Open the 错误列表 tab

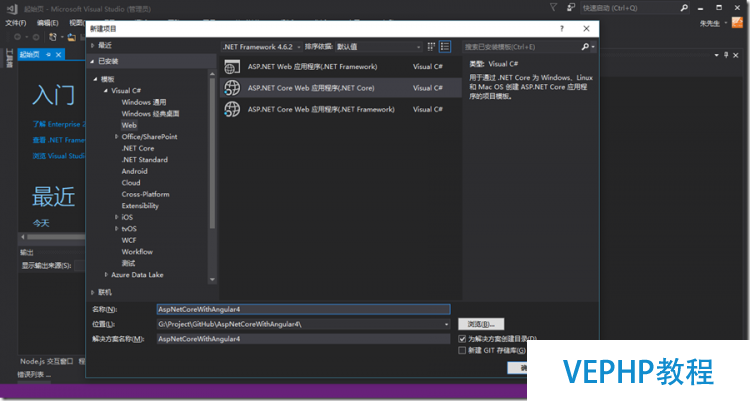pyautogui.click(x=34, y=374)
